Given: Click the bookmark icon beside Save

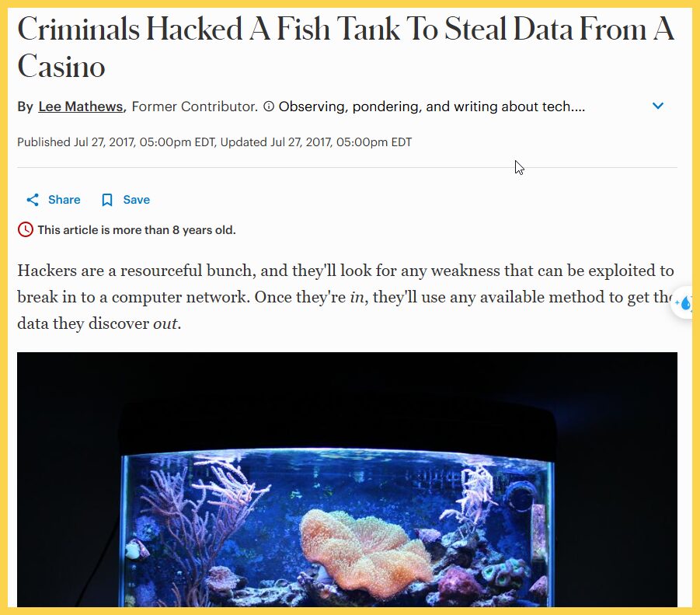Looking at the screenshot, I should click(107, 200).
